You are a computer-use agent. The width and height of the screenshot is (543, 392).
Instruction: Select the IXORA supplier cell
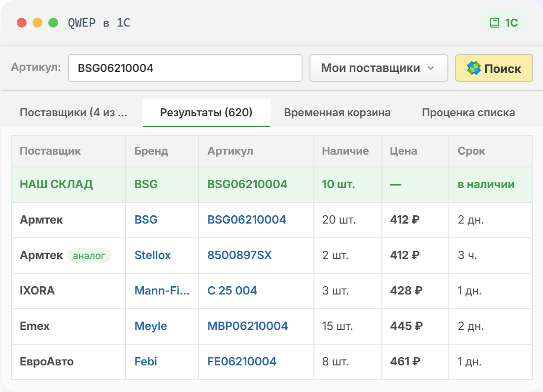[x=68, y=291]
